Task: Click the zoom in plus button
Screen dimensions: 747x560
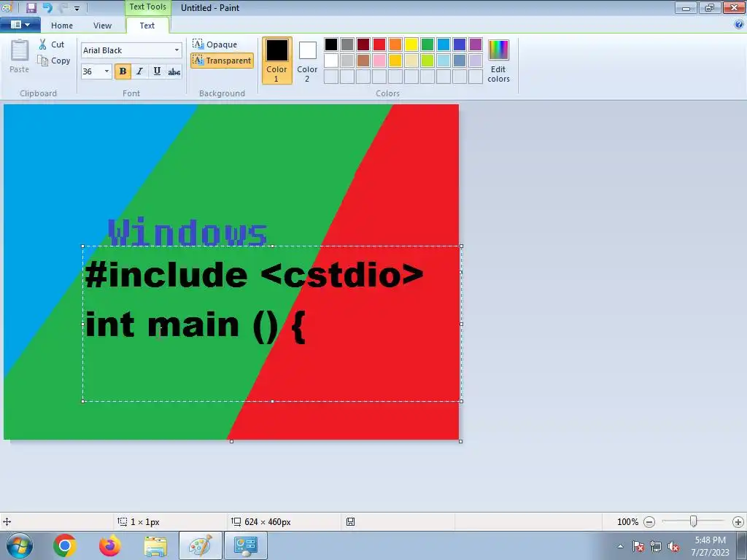Action: tap(738, 522)
